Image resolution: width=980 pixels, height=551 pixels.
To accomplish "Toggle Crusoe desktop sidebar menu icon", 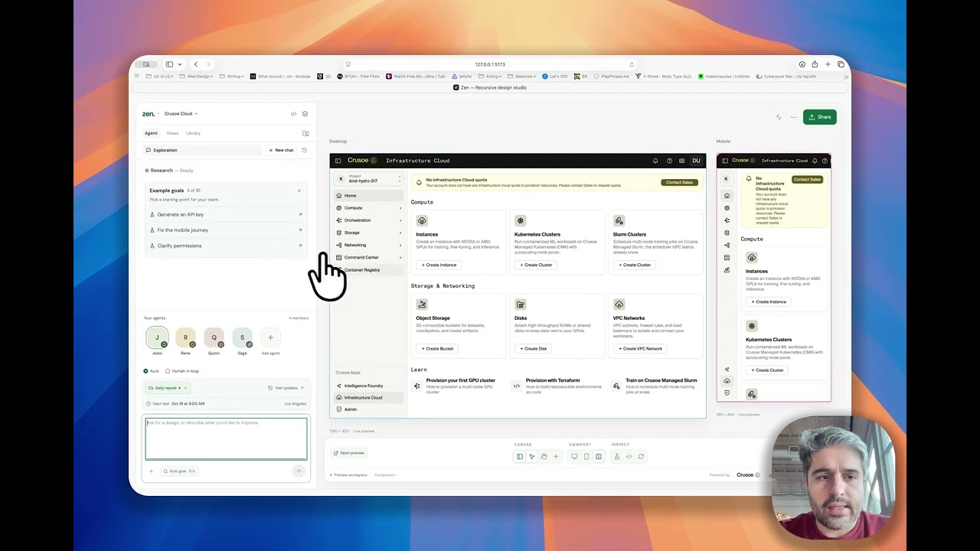I will click(x=338, y=161).
